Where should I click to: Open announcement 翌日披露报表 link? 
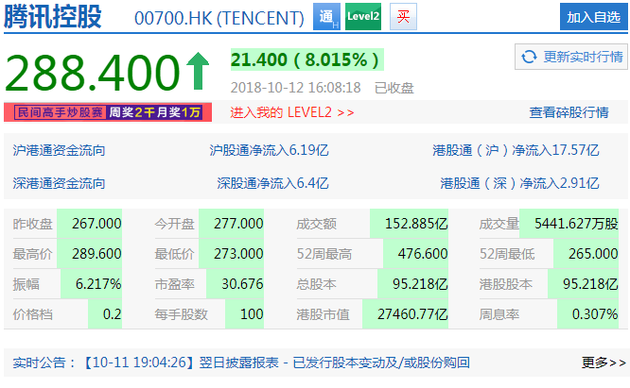point(334,363)
